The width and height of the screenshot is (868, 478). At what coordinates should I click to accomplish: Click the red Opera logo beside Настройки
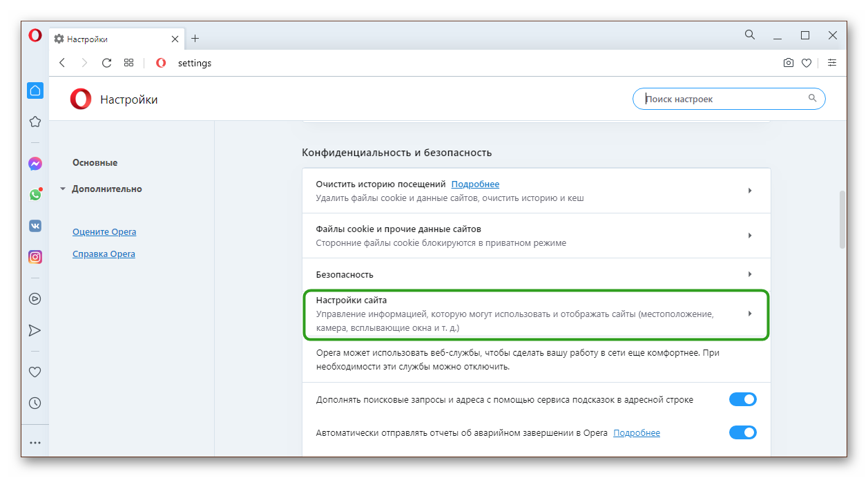point(81,99)
